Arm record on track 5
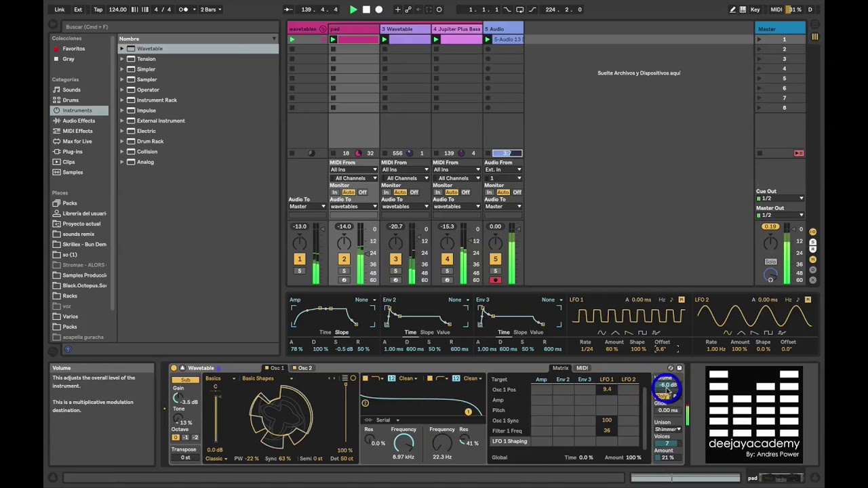Screen dimensions: 868x488 [x=495, y=280]
